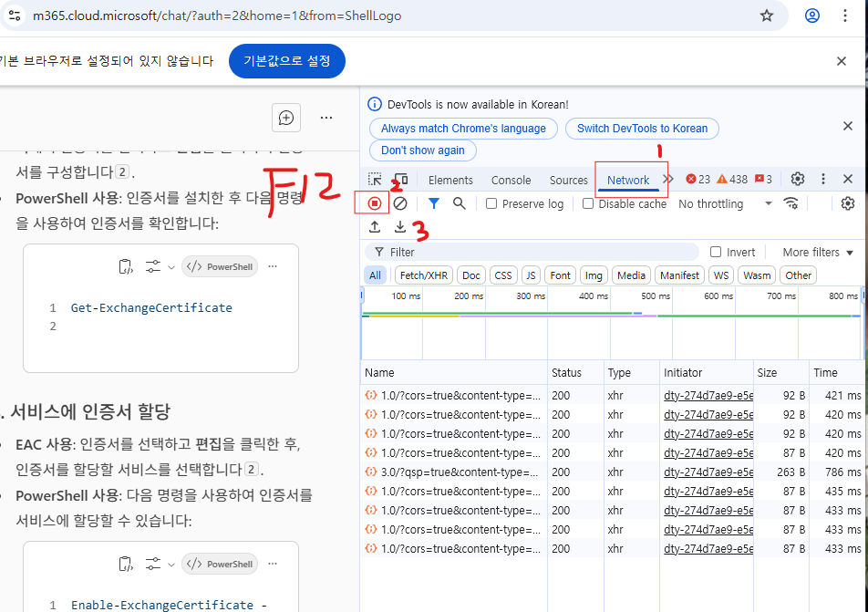Export HAR file with download icon
The image size is (868, 612).
coord(399,226)
